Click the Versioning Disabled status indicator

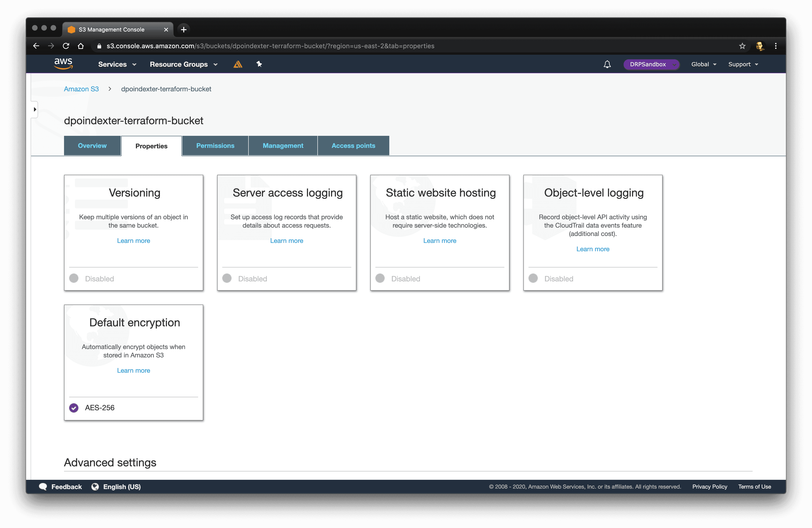[74, 278]
